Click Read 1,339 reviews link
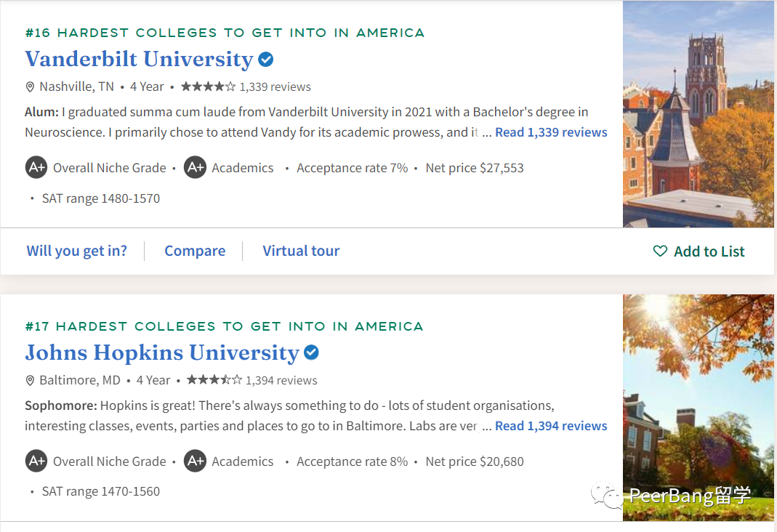777x532 pixels. [551, 132]
